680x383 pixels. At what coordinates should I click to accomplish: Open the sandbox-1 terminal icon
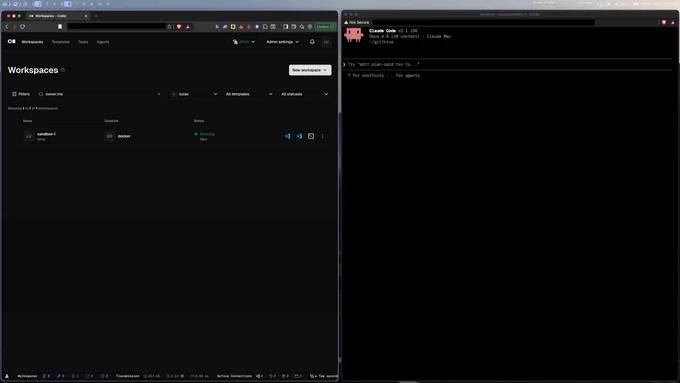point(311,136)
